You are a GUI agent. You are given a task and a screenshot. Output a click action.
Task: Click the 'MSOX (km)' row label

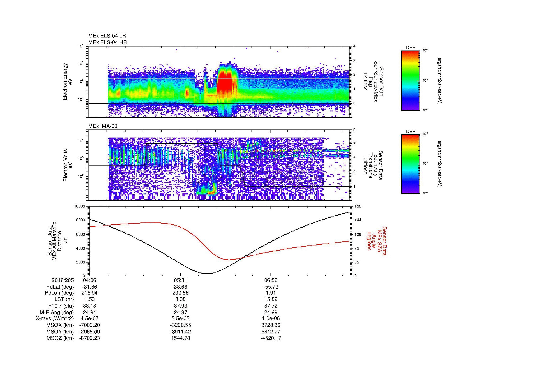pyautogui.click(x=60, y=325)
